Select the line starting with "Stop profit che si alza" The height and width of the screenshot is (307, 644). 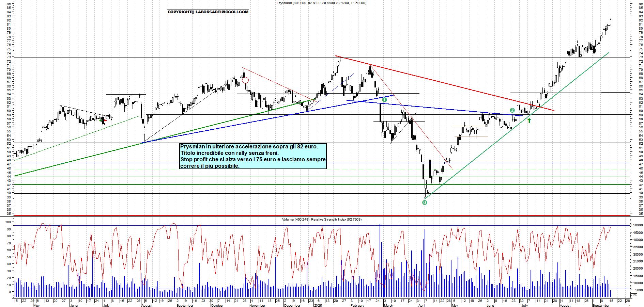pyautogui.click(x=253, y=160)
